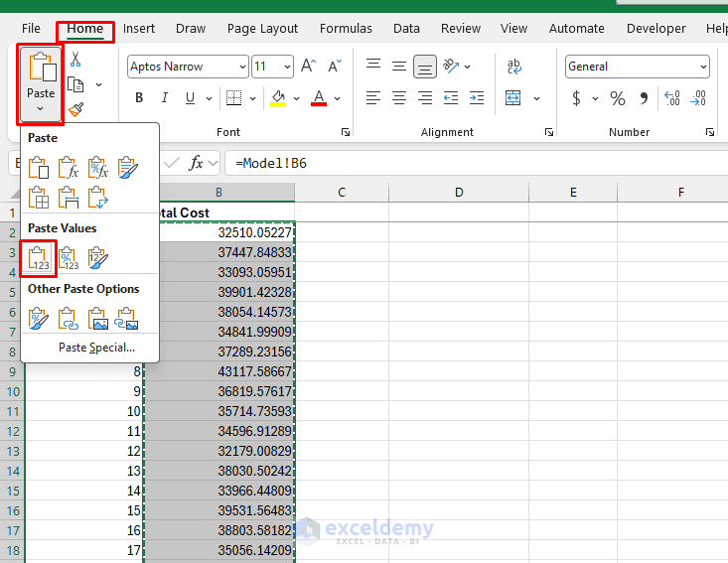The image size is (728, 563).
Task: Expand the Copy options arrow
Action: pyautogui.click(x=98, y=85)
